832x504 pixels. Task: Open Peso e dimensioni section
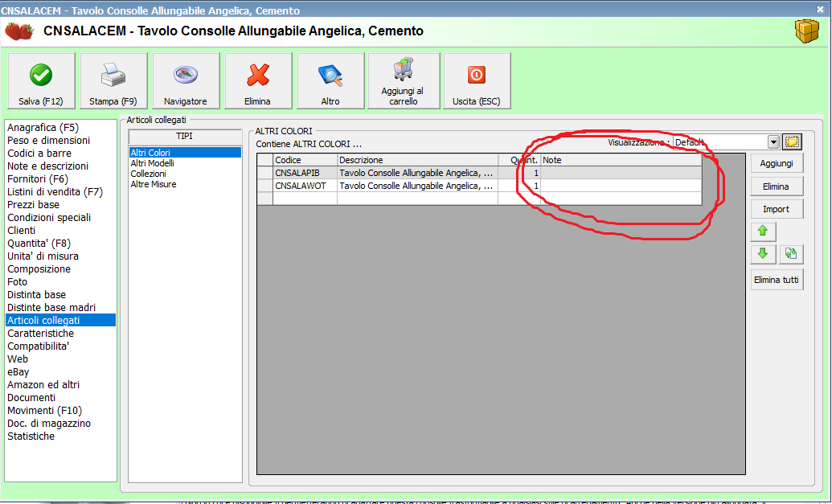[x=60, y=140]
